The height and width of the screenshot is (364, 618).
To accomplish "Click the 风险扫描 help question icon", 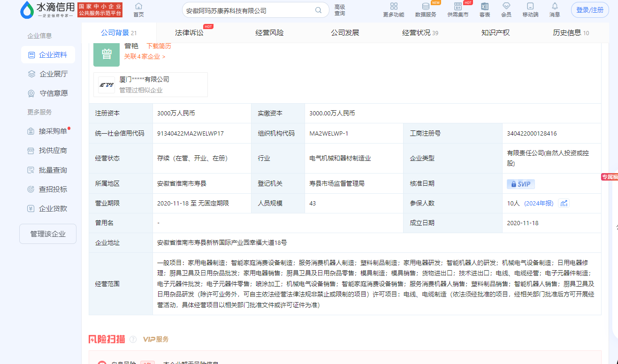I will (133, 339).
